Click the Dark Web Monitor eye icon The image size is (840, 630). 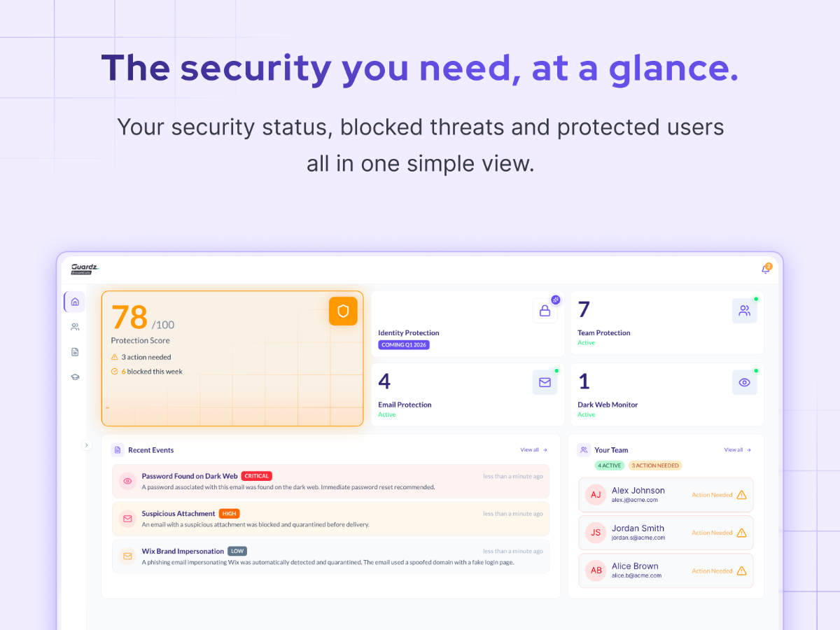[744, 383]
